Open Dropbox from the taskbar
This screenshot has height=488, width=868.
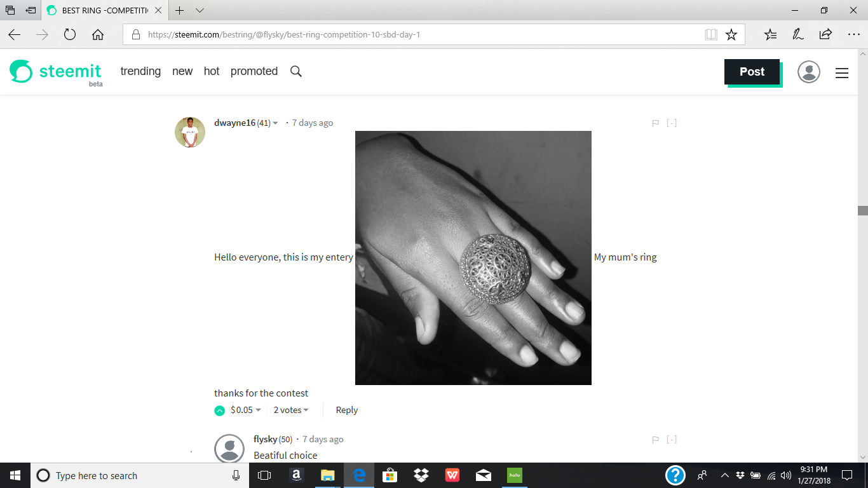[x=421, y=475]
